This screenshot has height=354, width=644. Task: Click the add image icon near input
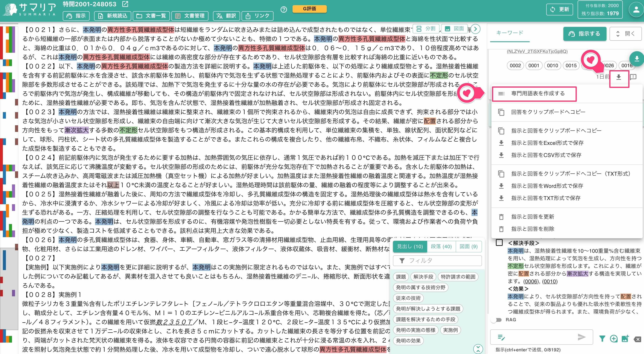click(x=625, y=339)
